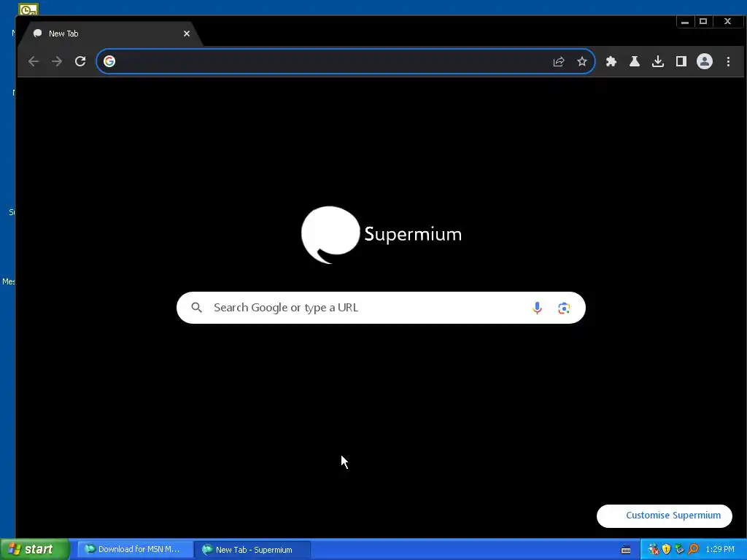Go back to the previous page
Screen dimensions: 747x560
click(33, 61)
